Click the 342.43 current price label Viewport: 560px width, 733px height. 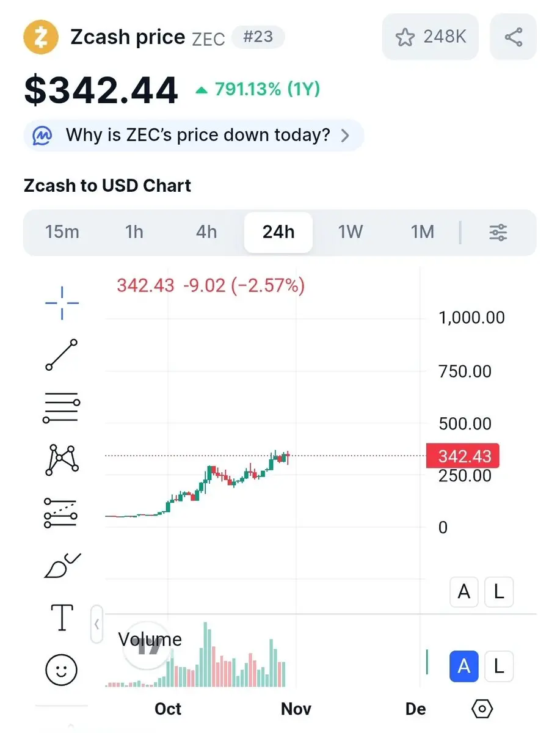(463, 456)
